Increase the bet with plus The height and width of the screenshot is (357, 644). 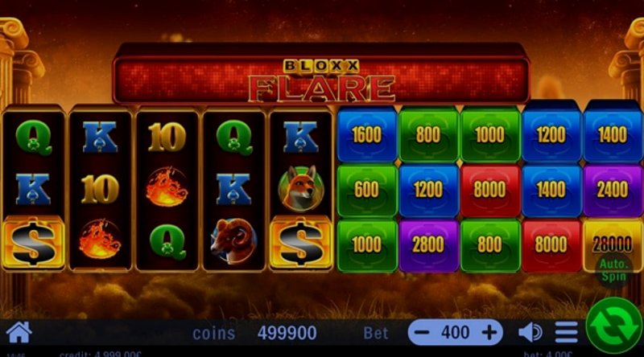point(489,332)
